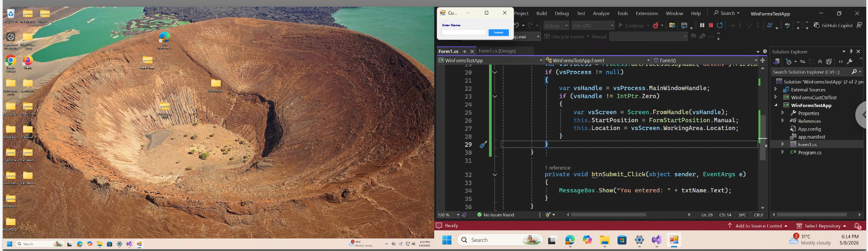Screen dimensions: 868x251
Task: Open the Any CPU platform dropdown
Action: 593,26
